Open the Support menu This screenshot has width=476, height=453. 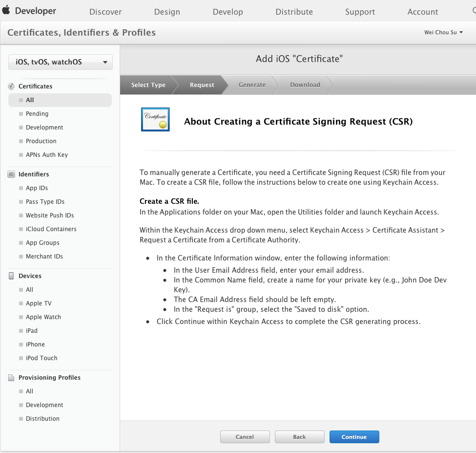[x=360, y=12]
